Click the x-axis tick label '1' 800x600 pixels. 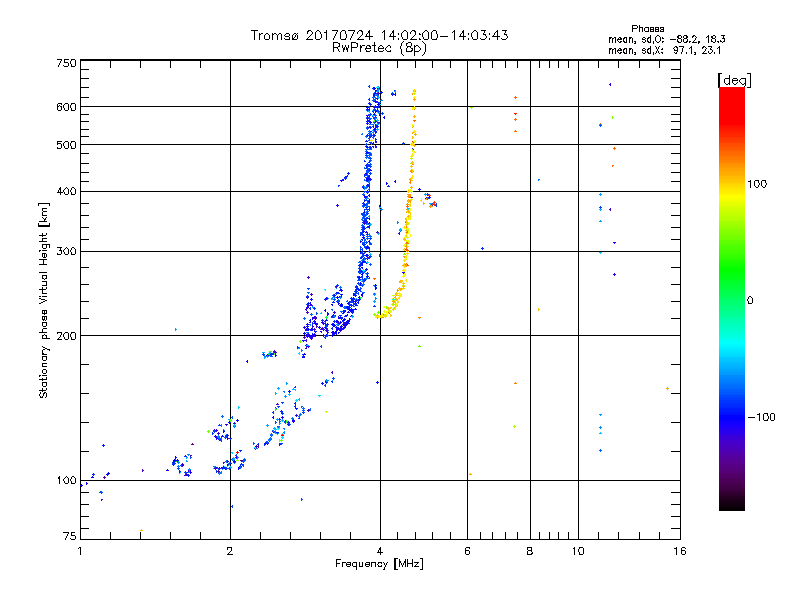click(80, 551)
